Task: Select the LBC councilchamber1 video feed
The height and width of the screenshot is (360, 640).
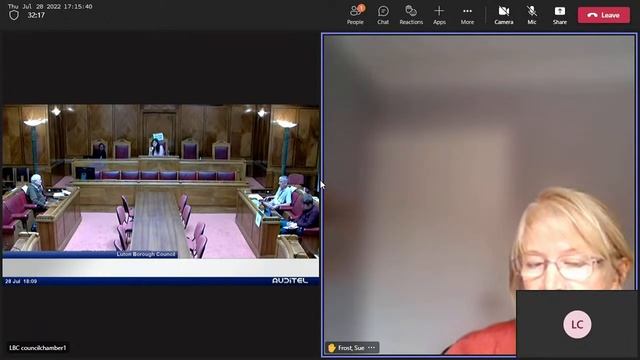Action: point(161,195)
